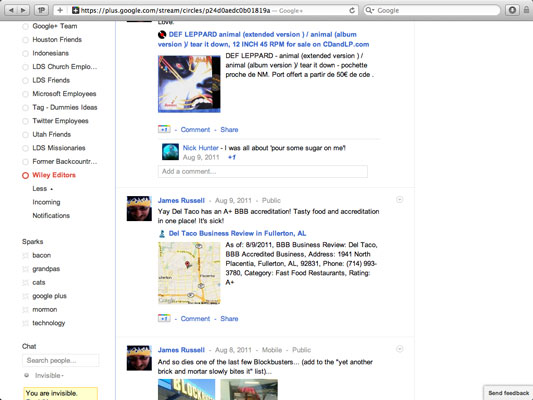Reload the page with refresh icon
The width and height of the screenshot is (533, 400).
tap(352, 11)
